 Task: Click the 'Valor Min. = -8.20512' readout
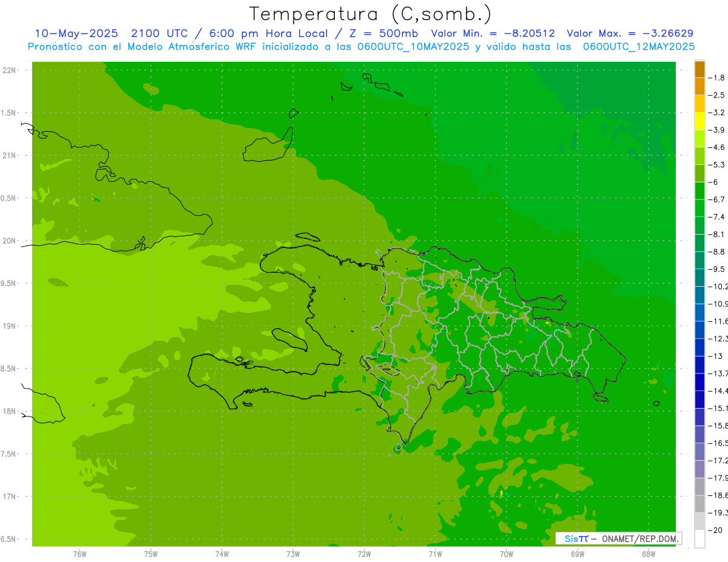coord(493,33)
